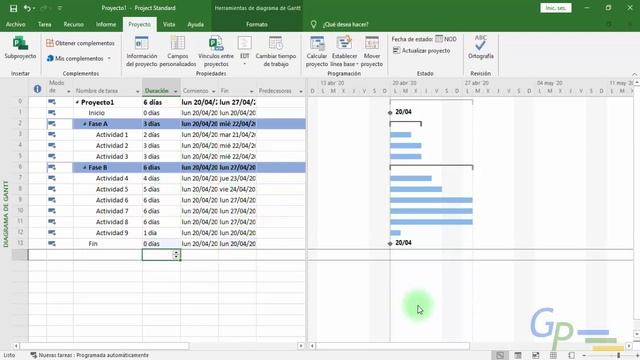Select the Inicio task name cell
The image size is (640, 360).
coord(108,113)
